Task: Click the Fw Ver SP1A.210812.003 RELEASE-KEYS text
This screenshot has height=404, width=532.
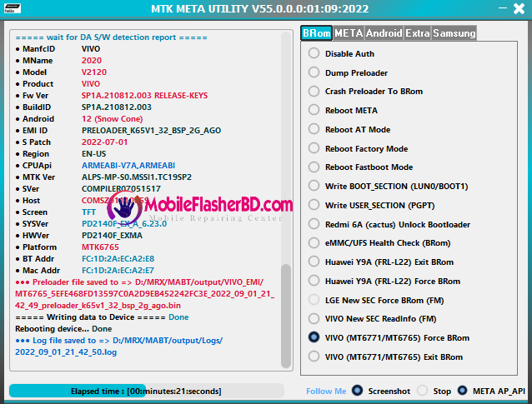Action: [144, 96]
